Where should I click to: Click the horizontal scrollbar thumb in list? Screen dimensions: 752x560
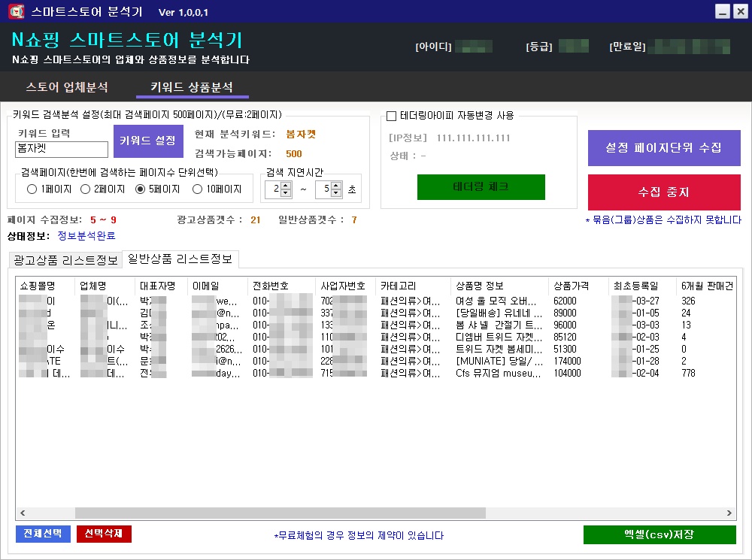coord(280,513)
